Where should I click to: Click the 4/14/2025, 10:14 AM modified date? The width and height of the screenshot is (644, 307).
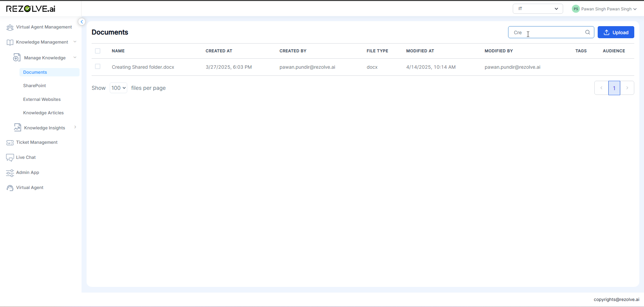431,67
